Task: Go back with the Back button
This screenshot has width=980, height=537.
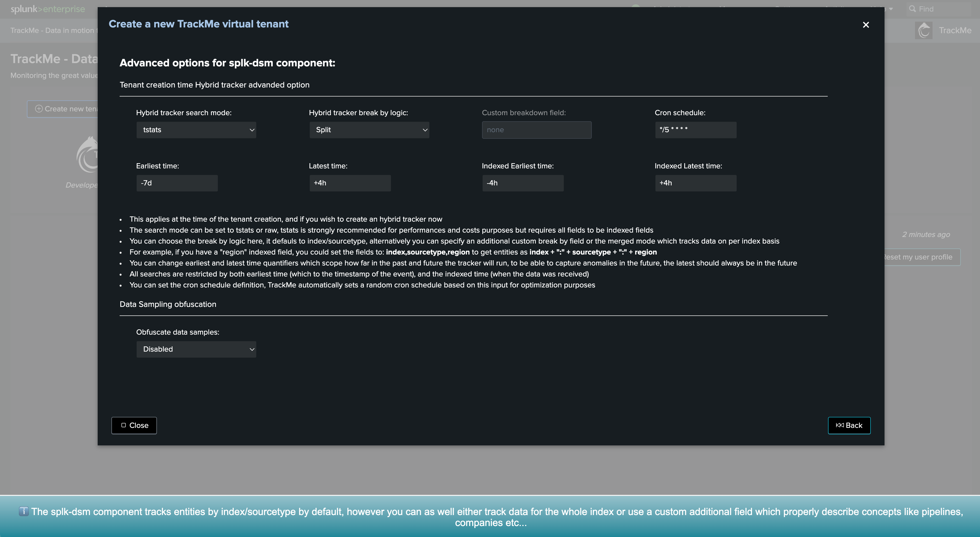Action: pos(849,426)
